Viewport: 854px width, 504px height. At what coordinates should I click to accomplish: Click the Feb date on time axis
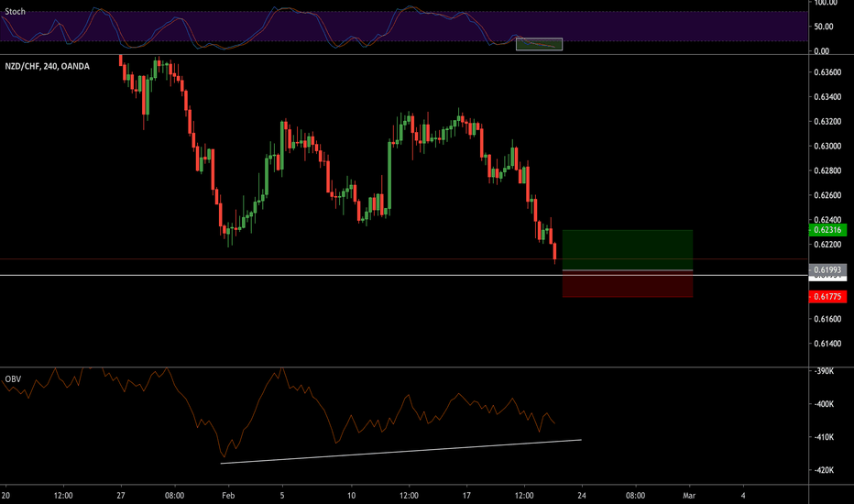click(228, 495)
